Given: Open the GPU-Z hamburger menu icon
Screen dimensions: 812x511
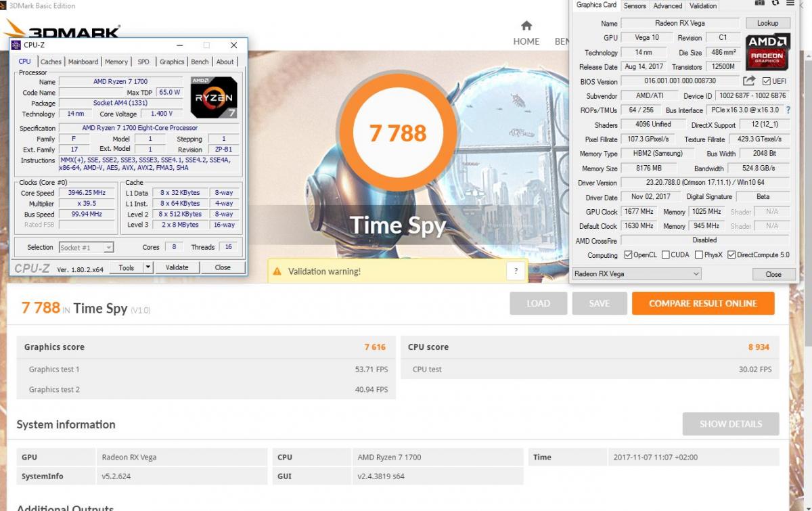Looking at the screenshot, I should [790, 3].
